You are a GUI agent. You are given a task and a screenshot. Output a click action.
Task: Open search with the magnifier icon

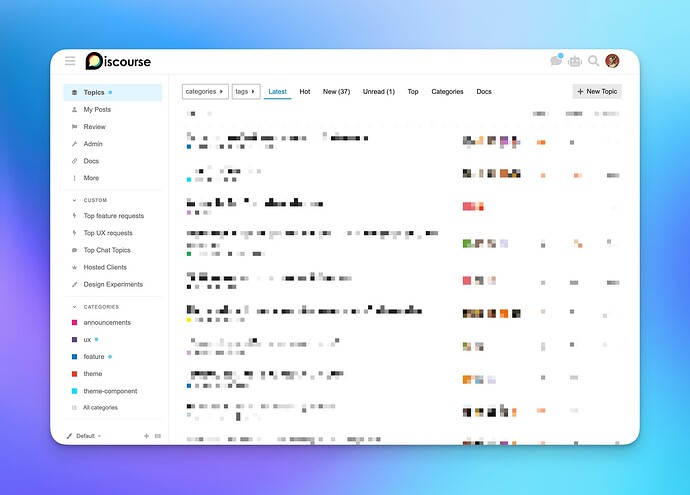click(593, 61)
